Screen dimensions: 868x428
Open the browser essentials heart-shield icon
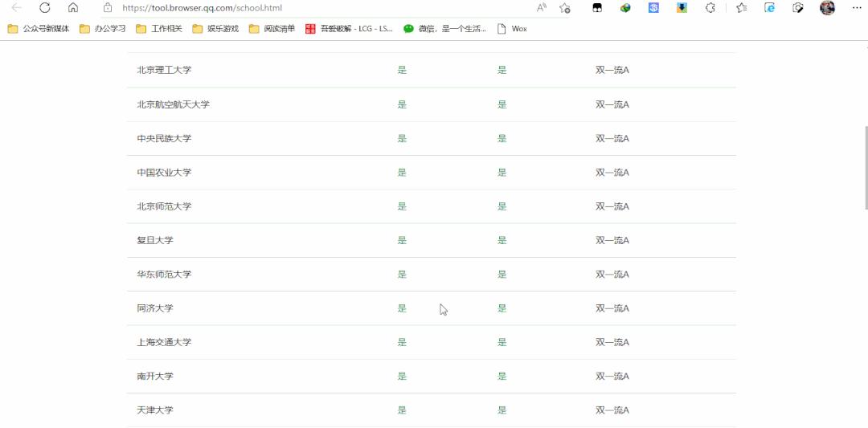click(798, 8)
